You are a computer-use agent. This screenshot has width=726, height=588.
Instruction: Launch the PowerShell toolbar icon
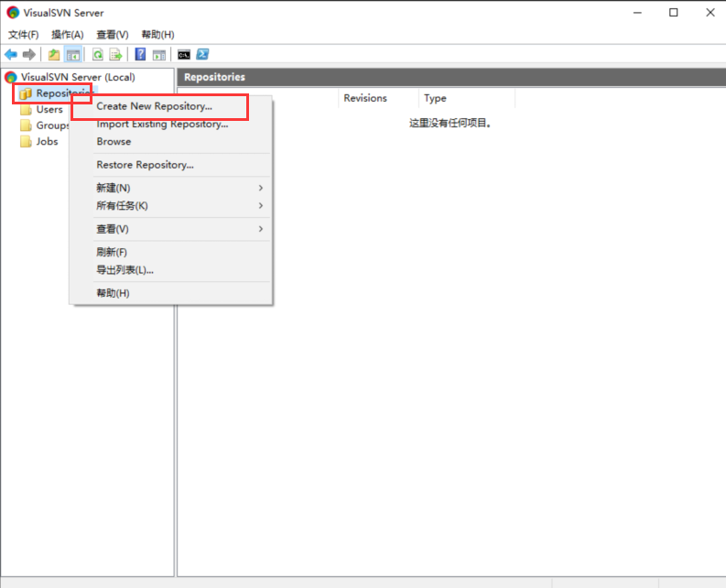coord(202,55)
